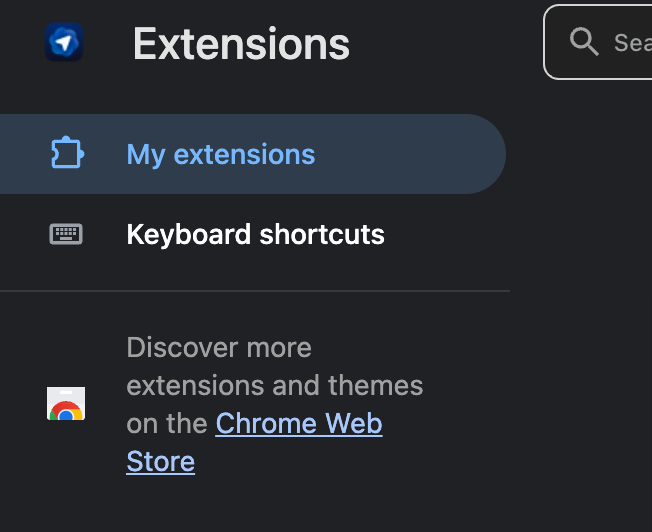This screenshot has height=532, width=652.
Task: Open the My extensions section
Action: [x=220, y=154]
